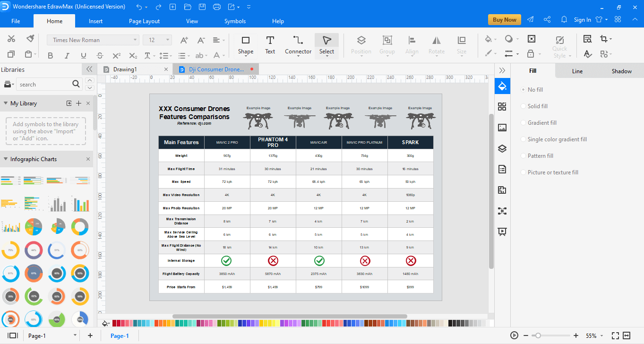Add a new page with plus button
The image size is (644, 344).
pos(90,335)
